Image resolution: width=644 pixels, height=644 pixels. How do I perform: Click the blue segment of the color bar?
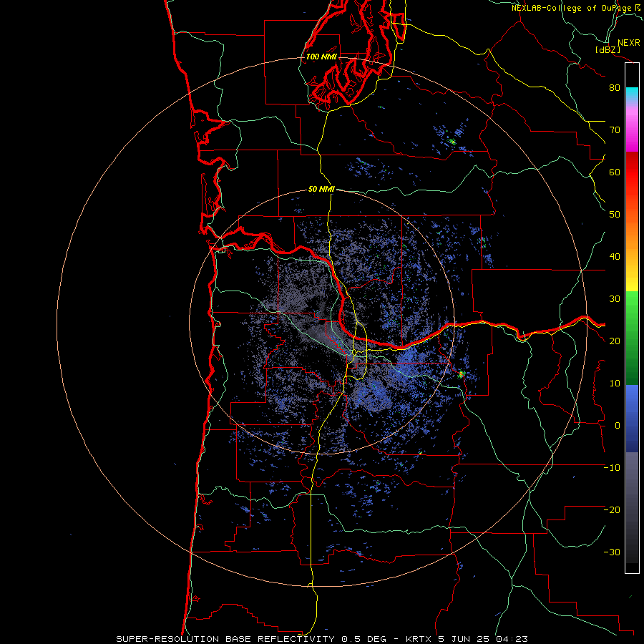click(x=632, y=418)
